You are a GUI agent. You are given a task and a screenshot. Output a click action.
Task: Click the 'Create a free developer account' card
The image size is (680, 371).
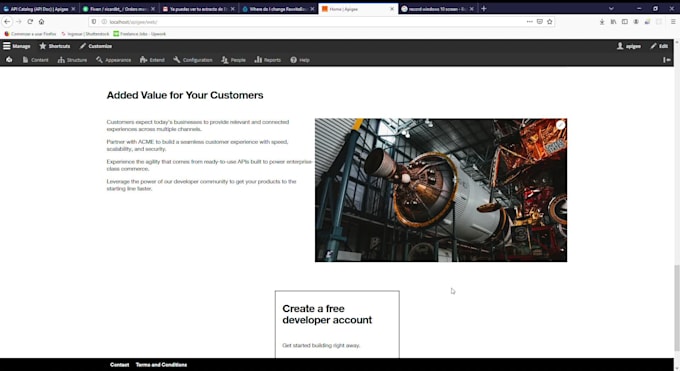[x=337, y=325]
